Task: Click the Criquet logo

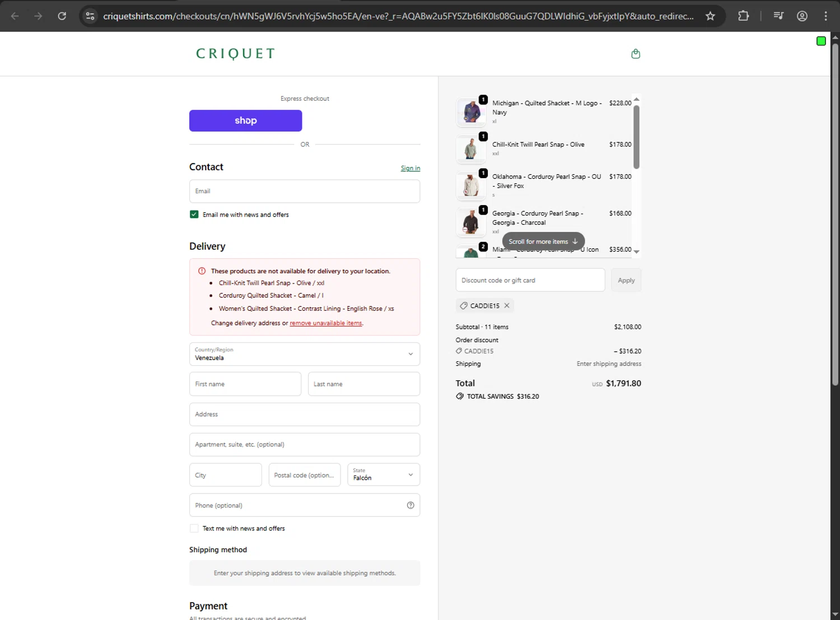Action: 235,54
